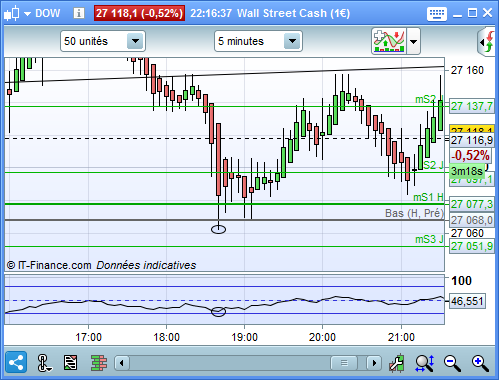Click the 27 051,9 mS3 price label
This screenshot has height=380, width=499.
[472, 246]
